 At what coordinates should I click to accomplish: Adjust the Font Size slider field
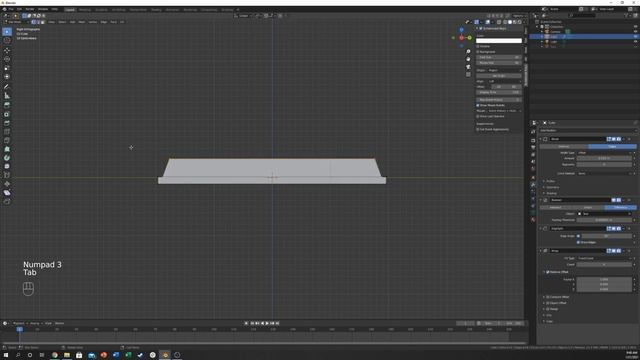pyautogui.click(x=499, y=58)
